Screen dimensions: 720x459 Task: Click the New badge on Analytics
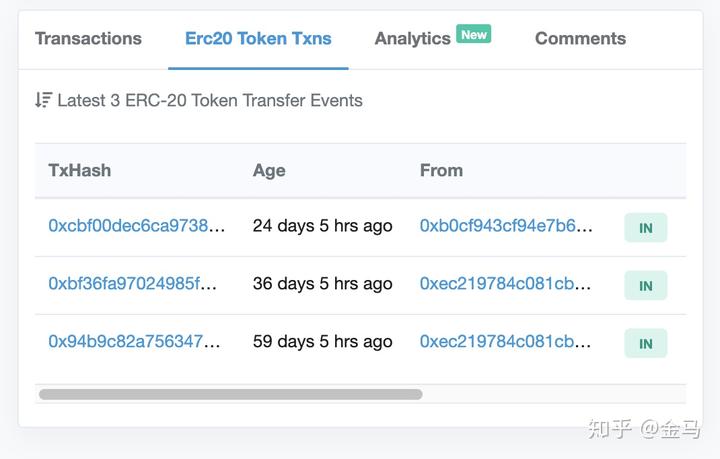tap(474, 34)
